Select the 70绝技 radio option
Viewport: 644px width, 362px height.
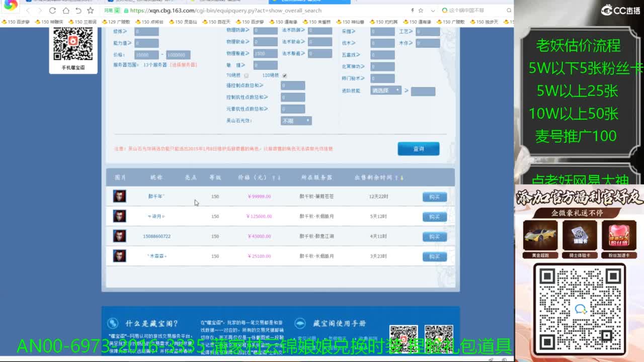pos(247,75)
